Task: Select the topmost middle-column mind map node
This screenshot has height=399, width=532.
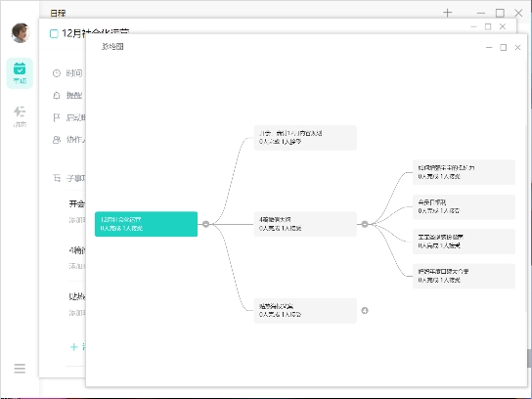Action: (305, 138)
